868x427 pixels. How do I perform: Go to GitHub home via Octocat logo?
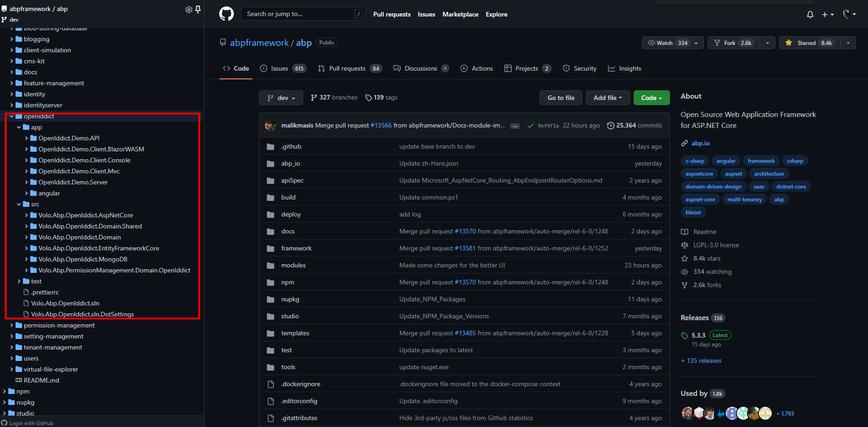[227, 14]
